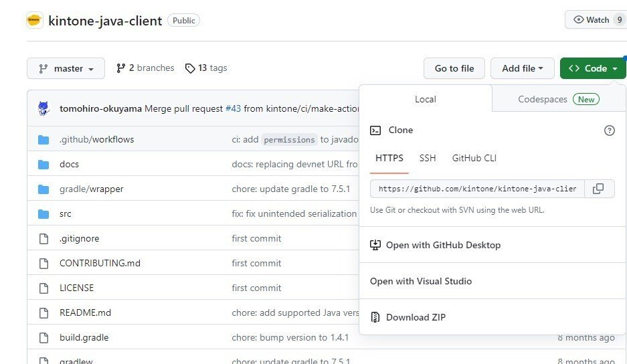Viewport: 627px width, 364px height.
Task: Open the 13 tags link
Action: point(206,68)
